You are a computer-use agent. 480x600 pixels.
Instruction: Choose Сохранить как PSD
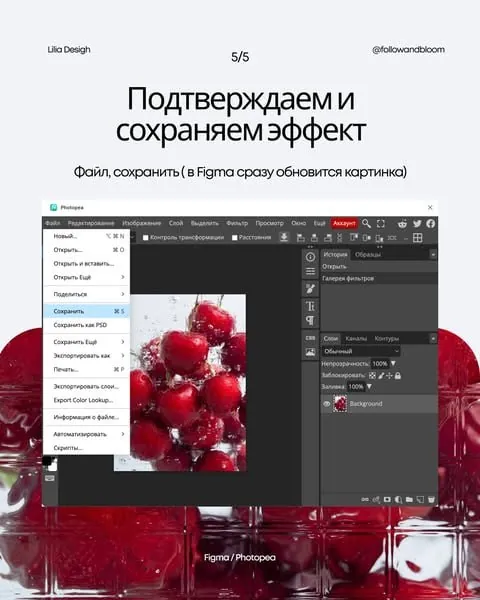87,325
